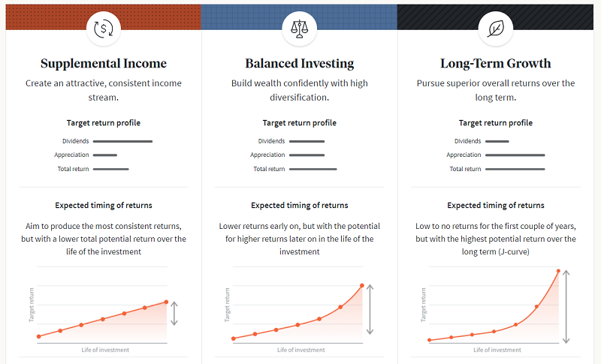Viewport: 601px width, 364px height.
Task: Click the Dividends bar under Supplemental Income
Action: pyautogui.click(x=122, y=141)
